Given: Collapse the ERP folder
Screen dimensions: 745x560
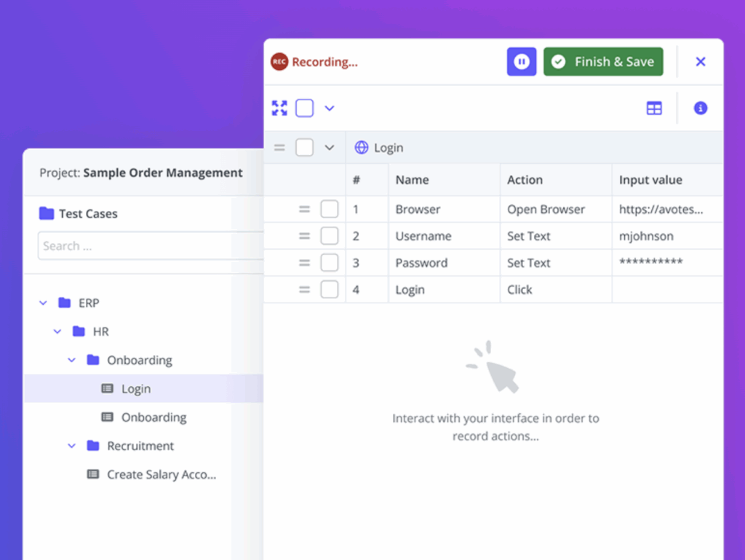Looking at the screenshot, I should [43, 303].
